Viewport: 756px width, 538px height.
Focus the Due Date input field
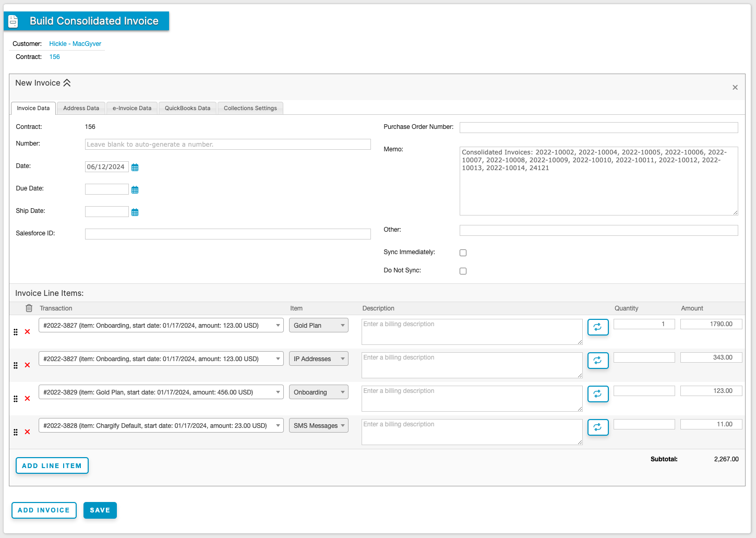(107, 189)
